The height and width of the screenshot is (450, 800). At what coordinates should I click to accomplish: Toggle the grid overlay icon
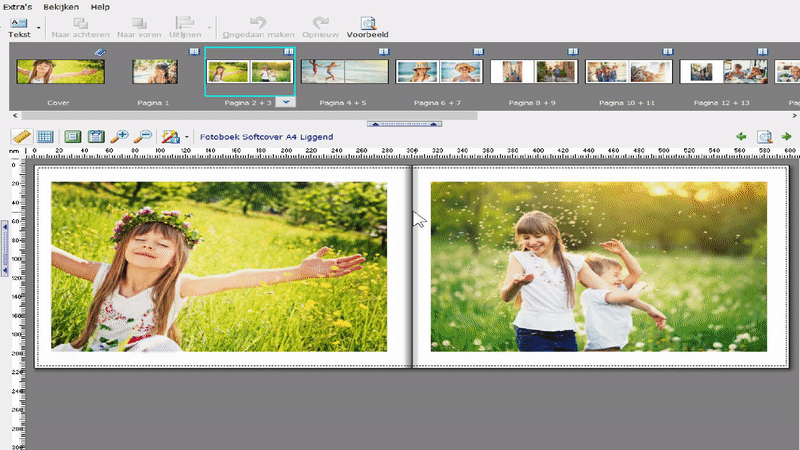[45, 137]
